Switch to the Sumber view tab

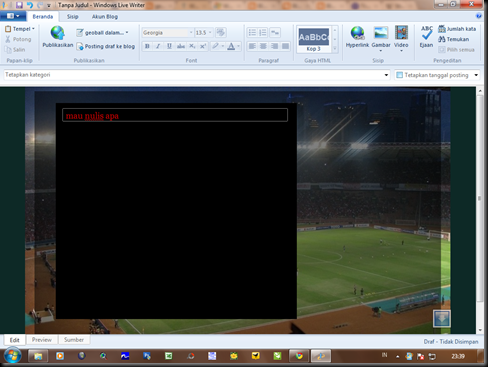74,340
